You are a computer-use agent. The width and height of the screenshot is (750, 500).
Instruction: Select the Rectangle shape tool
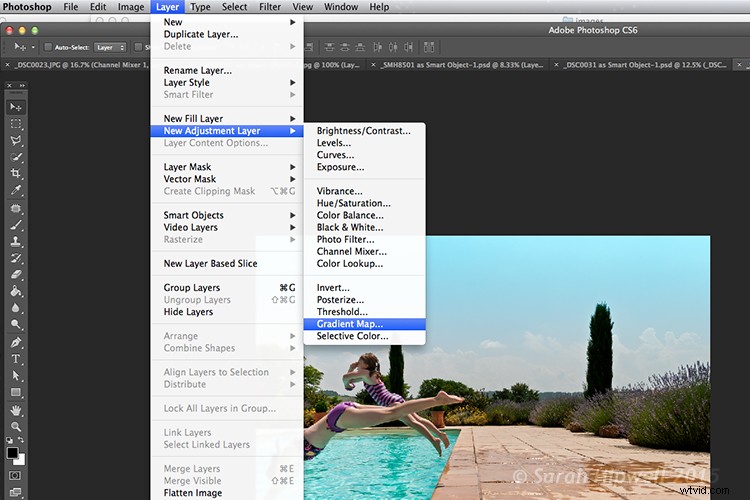[x=16, y=392]
